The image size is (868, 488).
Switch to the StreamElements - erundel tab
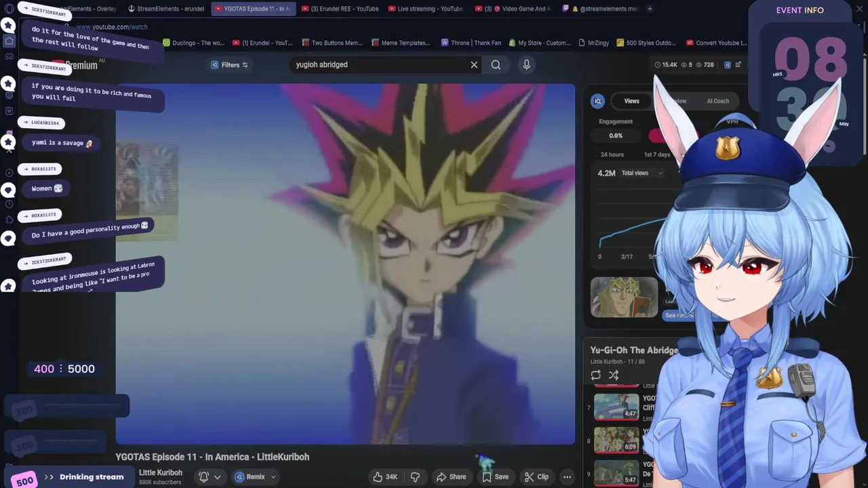pyautogui.click(x=165, y=9)
